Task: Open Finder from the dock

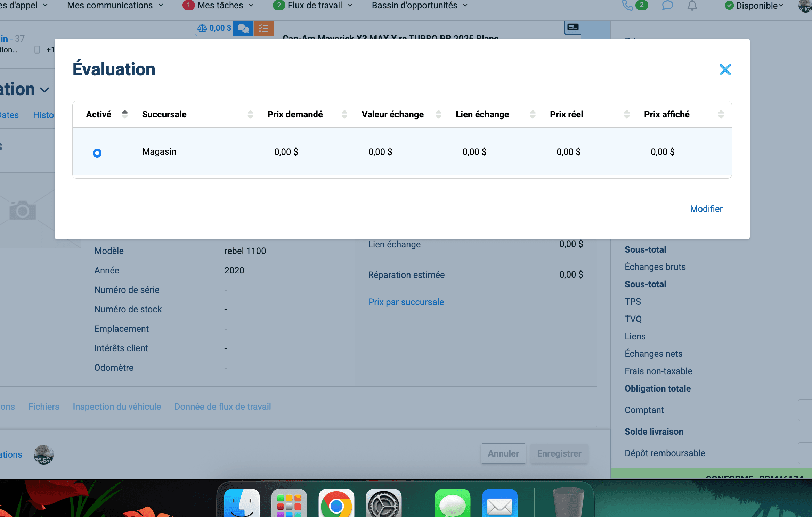Action: (242, 503)
